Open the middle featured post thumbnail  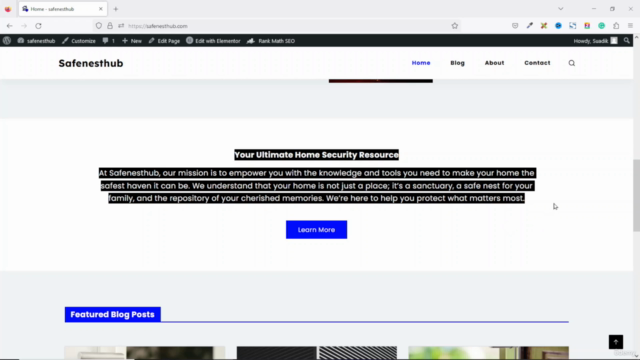317,353
